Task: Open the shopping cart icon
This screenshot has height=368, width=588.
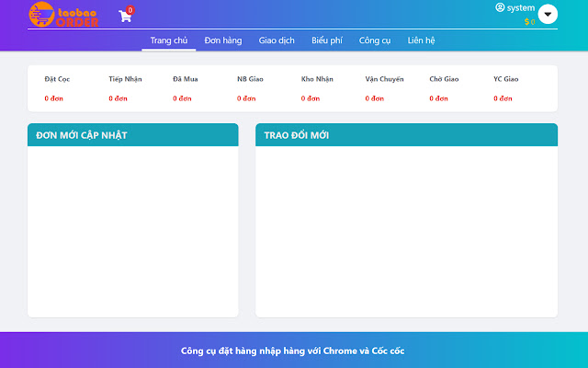Action: click(125, 17)
